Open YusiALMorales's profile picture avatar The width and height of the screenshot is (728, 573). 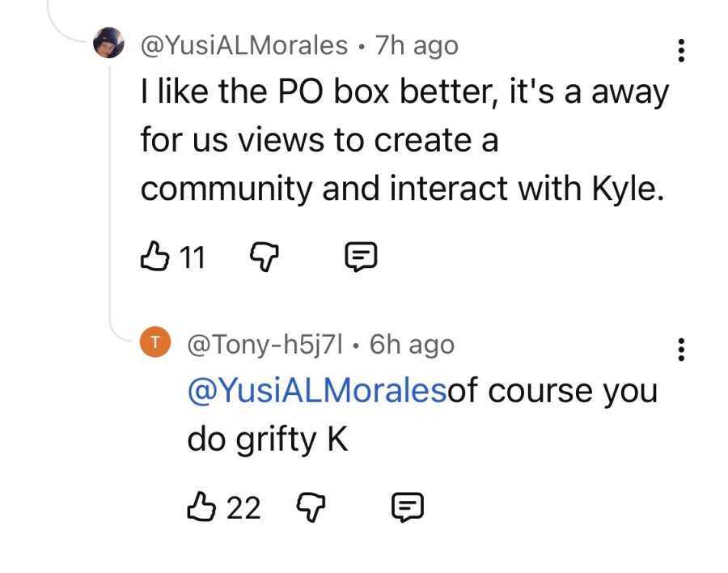108,43
